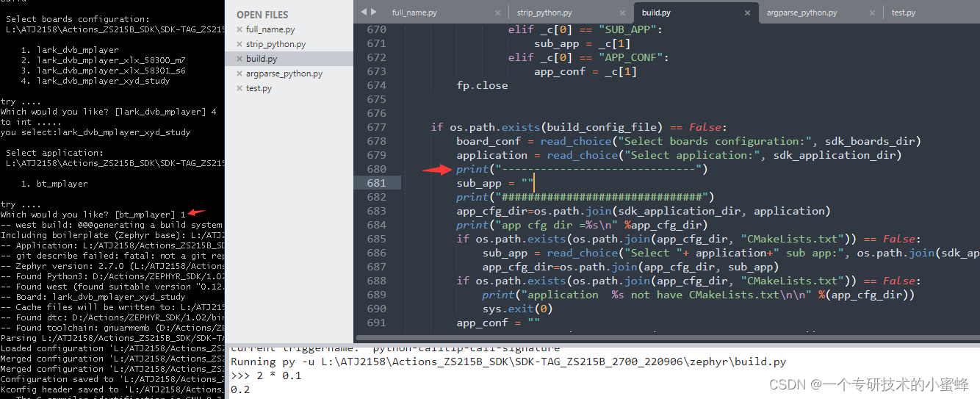
Task: Click '4. lark_dvb_mplayer_xyd_study' in the terminal
Action: point(96,81)
